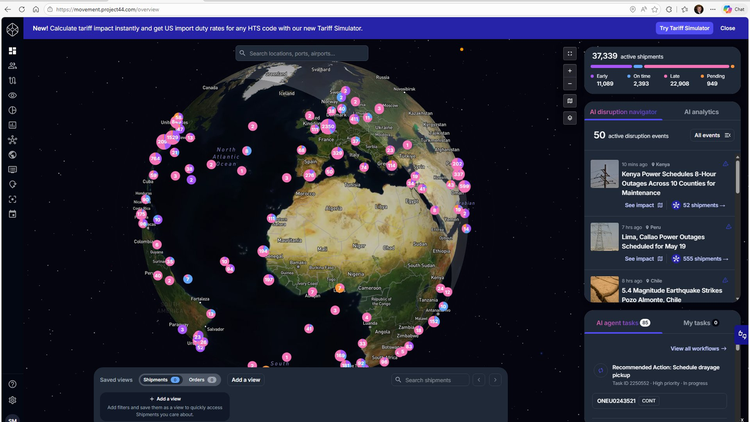Zoom in the map with plus button
The width and height of the screenshot is (750, 422).
click(x=570, y=71)
